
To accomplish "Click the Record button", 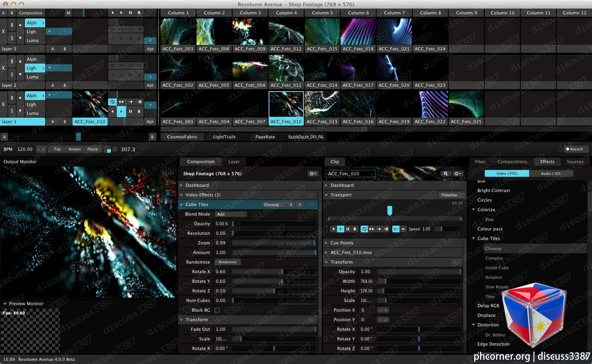I will point(574,149).
